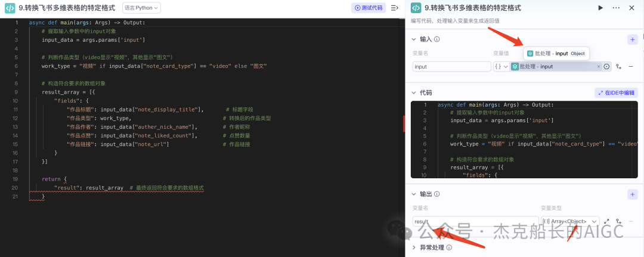Click IDE line 3 input_data assignment
The height and width of the screenshot is (257, 644).
click(93, 40)
